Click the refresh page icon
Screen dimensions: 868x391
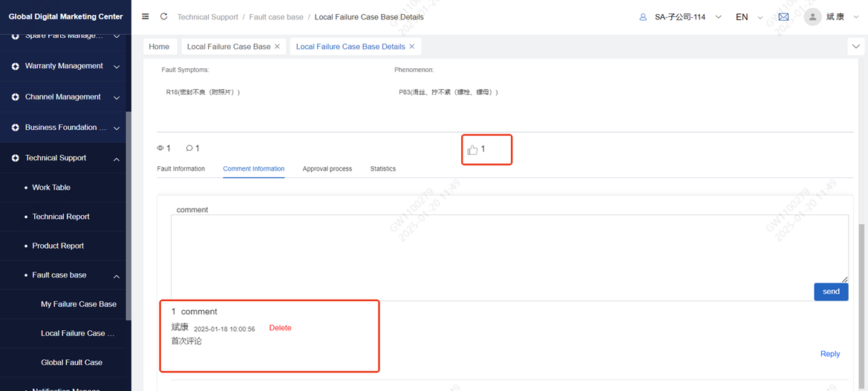click(x=163, y=16)
